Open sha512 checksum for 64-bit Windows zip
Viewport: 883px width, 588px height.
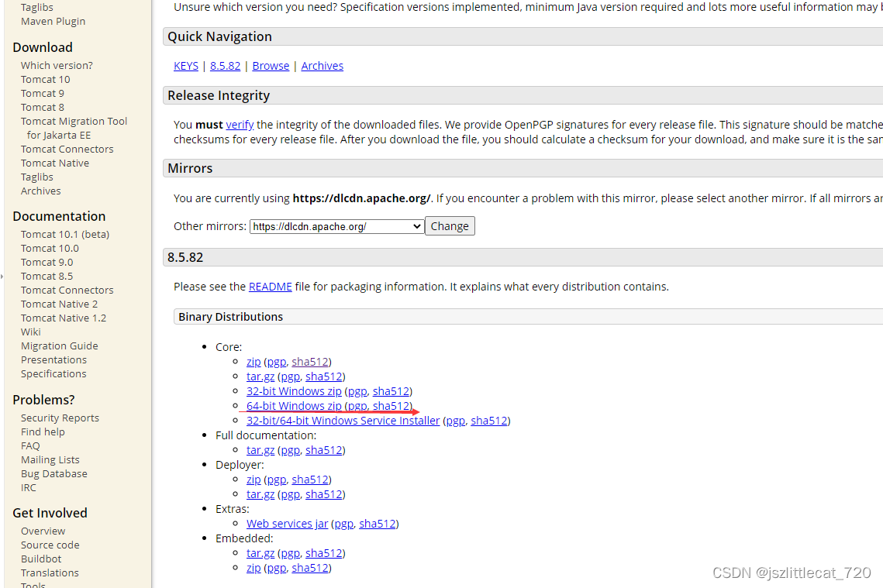[391, 406]
